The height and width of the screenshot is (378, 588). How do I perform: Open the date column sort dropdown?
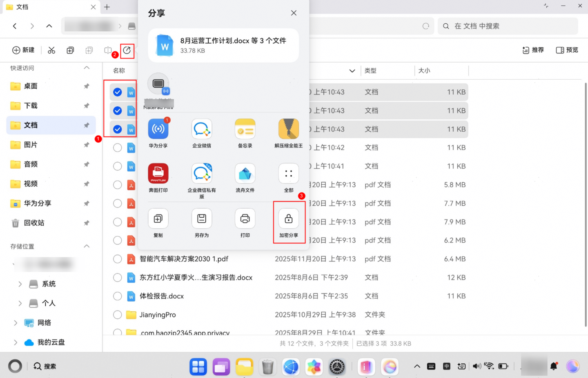click(x=352, y=70)
